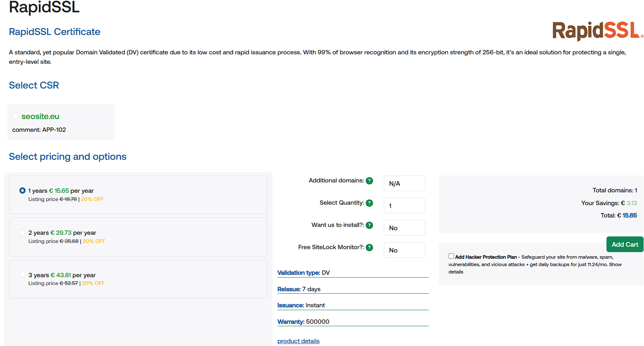
Task: Enable the Add Hacker Protection Plan checkbox
Action: click(451, 256)
